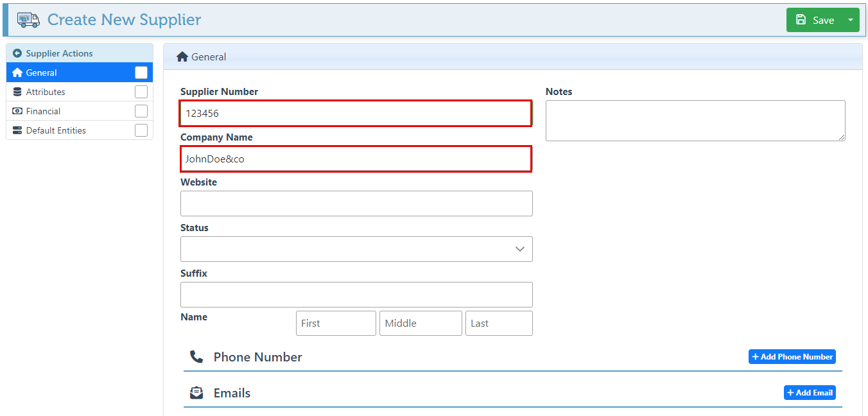Check the Attributes checkbox in sidebar
The width and height of the screenshot is (868, 416).
point(141,92)
